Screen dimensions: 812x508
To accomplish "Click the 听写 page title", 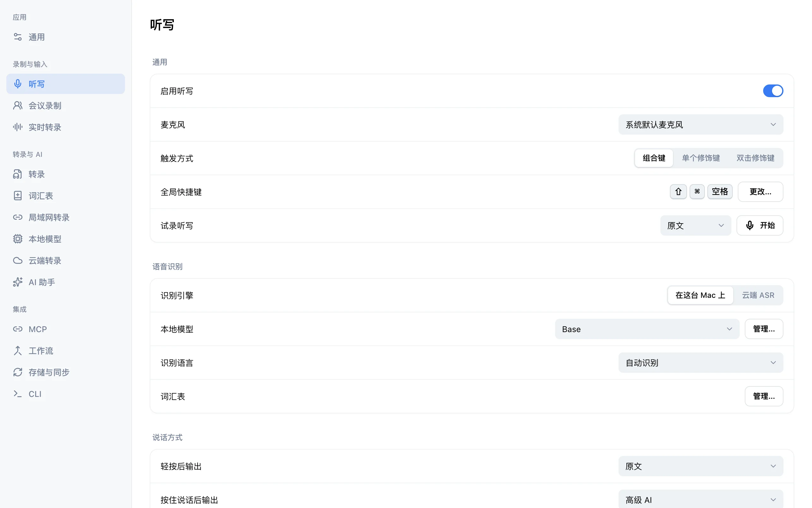I will click(x=162, y=25).
